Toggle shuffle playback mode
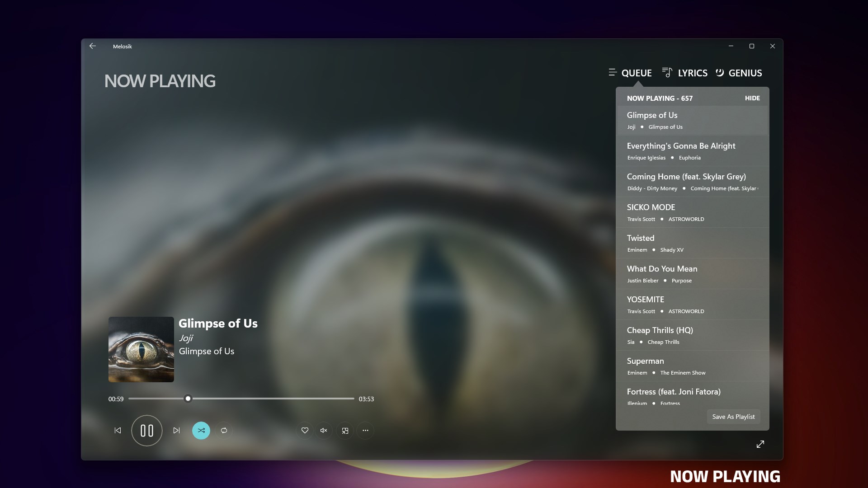The width and height of the screenshot is (868, 488). pyautogui.click(x=201, y=430)
